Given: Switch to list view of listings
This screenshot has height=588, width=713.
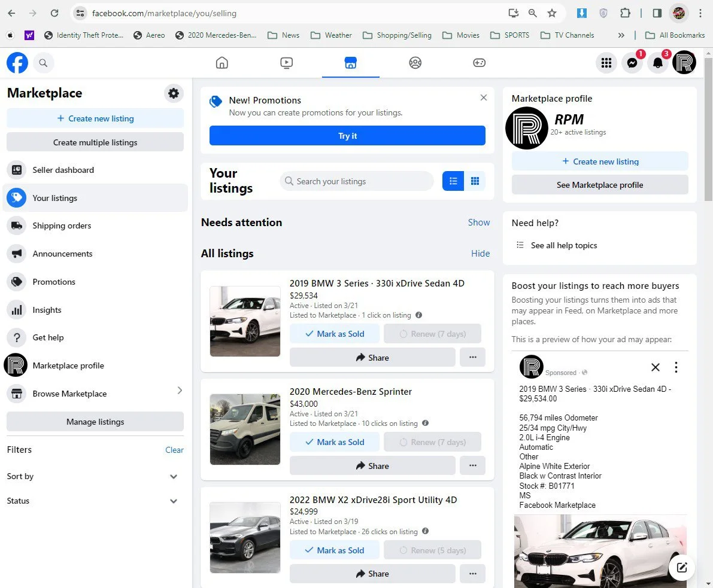Looking at the screenshot, I should tap(453, 181).
